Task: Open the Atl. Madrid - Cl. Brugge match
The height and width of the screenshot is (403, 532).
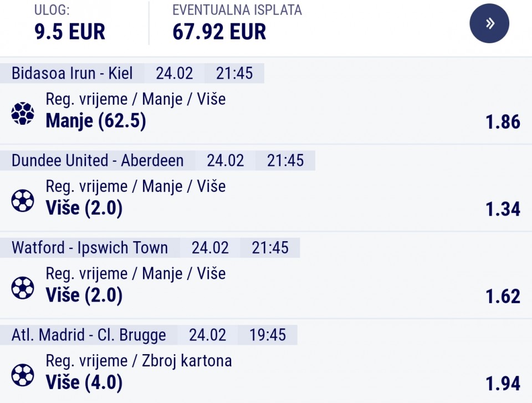Action: click(89, 335)
